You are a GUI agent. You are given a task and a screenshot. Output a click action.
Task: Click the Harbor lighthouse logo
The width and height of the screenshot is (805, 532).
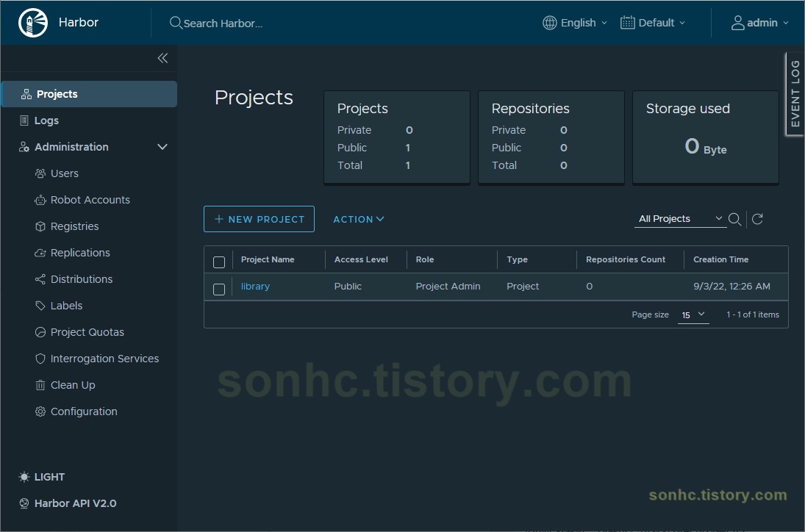click(x=33, y=23)
